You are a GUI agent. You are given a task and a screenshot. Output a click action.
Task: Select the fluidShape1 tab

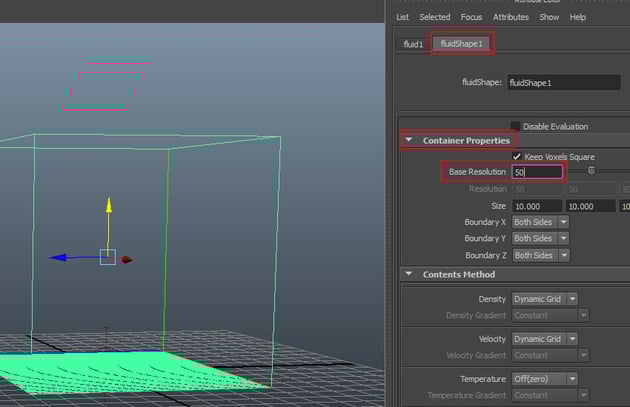(x=462, y=44)
